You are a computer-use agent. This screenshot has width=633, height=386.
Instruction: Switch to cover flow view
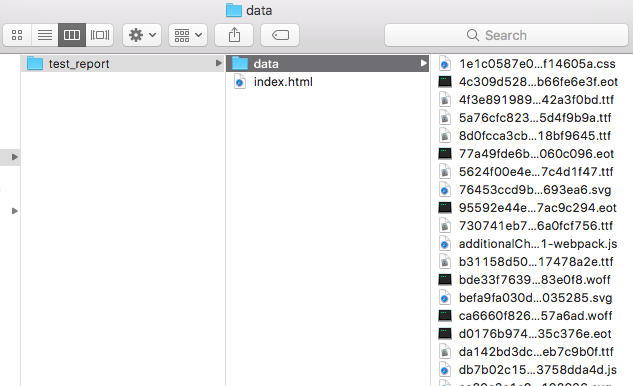(x=99, y=35)
